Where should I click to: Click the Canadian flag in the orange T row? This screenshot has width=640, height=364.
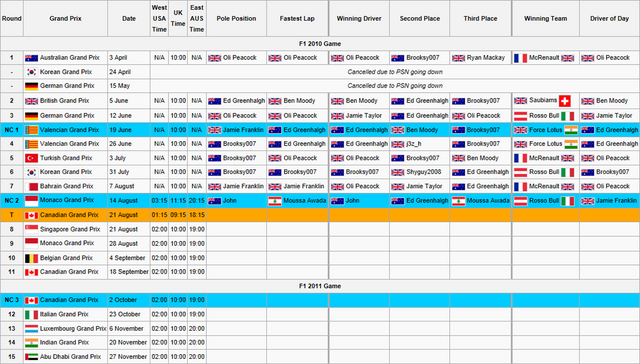coord(31,215)
